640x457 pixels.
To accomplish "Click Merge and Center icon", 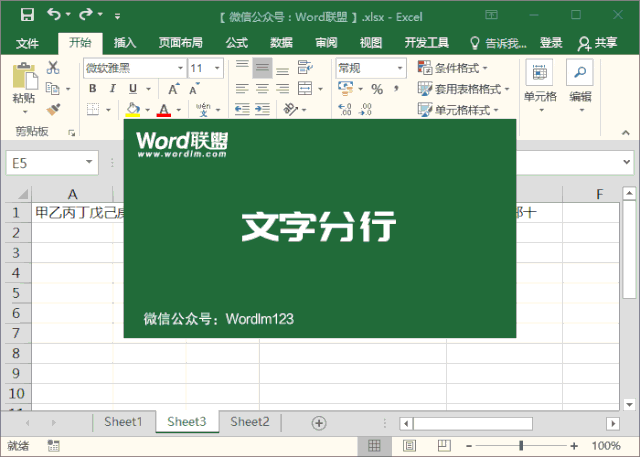I will [305, 89].
